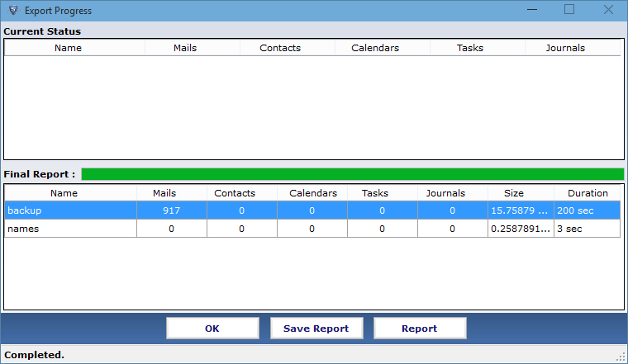Image resolution: width=628 pixels, height=364 pixels.
Task: Click the Journals header in Current Status
Action: tap(565, 48)
